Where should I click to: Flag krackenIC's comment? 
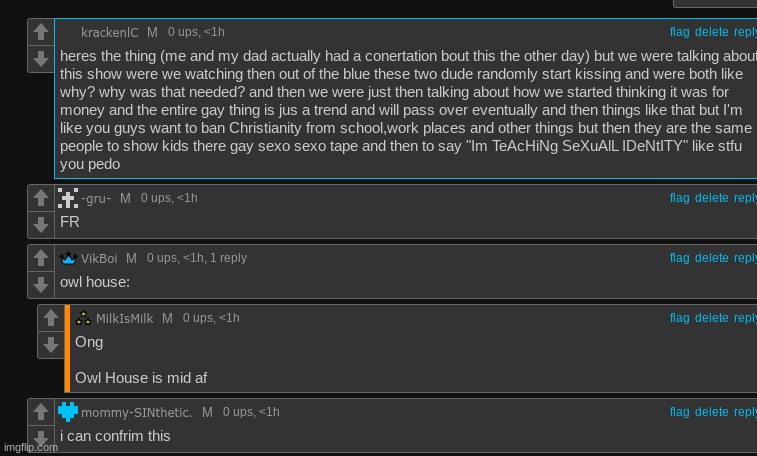click(x=679, y=32)
